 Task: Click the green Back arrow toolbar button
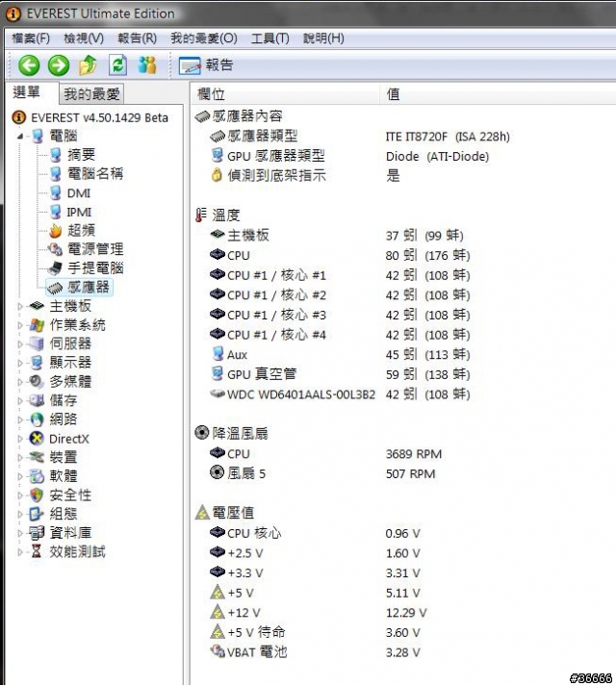pyautogui.click(x=29, y=65)
